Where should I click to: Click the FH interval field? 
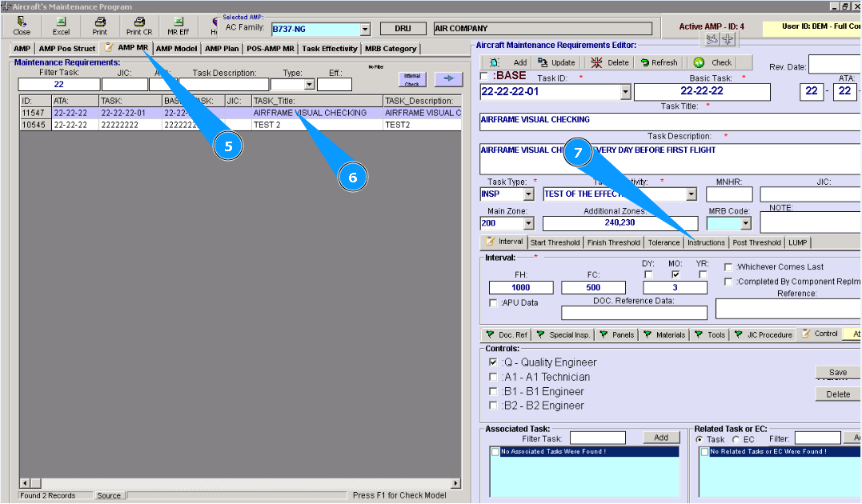[521, 287]
